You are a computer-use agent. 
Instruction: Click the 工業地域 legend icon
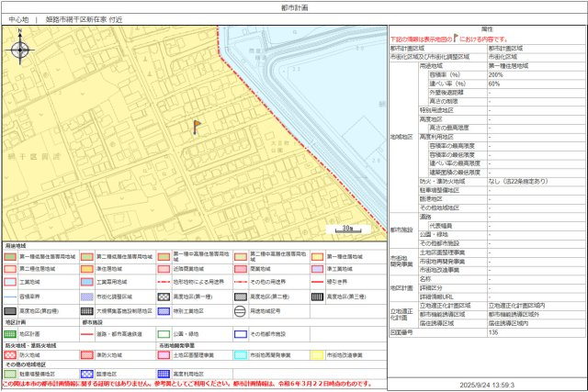coord(10,284)
